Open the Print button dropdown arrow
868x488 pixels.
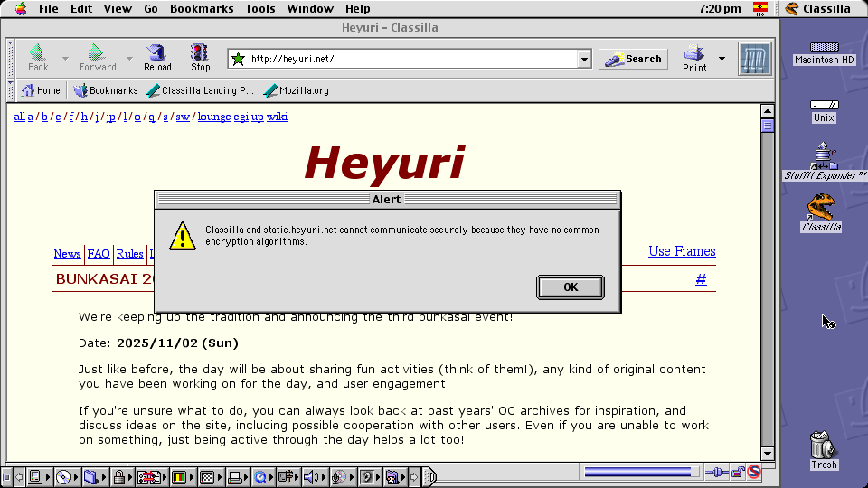click(722, 59)
